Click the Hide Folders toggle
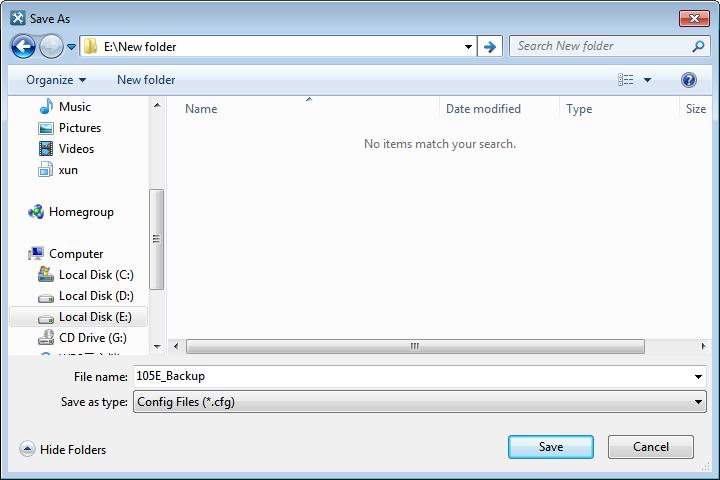Image resolution: width=720 pixels, height=480 pixels. point(63,449)
